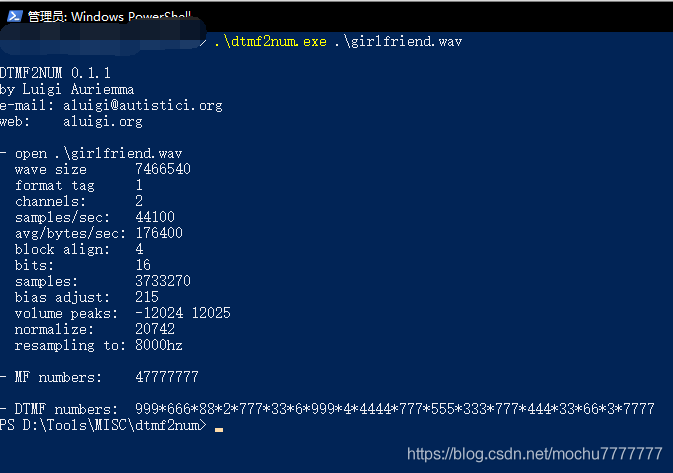Click the samples value 3733270
The image size is (673, 473).
tap(163, 281)
